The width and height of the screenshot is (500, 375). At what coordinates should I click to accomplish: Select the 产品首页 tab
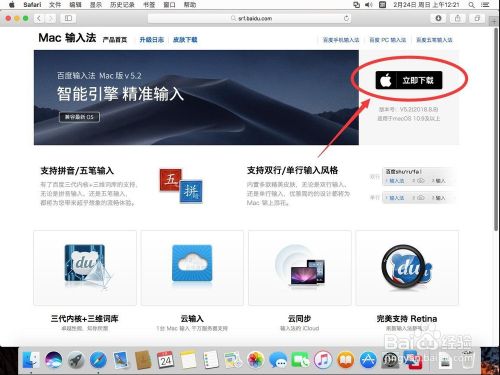(x=115, y=40)
